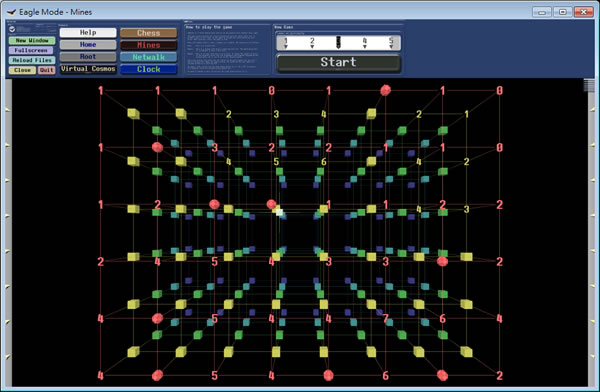Set difficulty slider to level 5

tap(391, 42)
